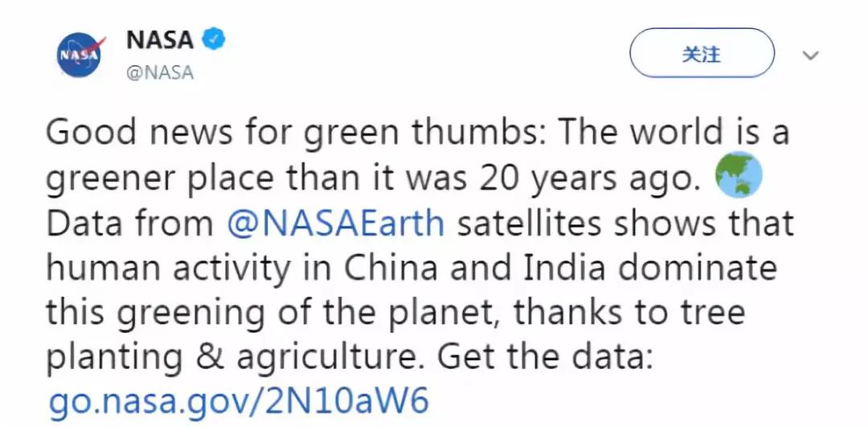Click the text "satellites shows that"
The width and height of the screenshot is (868, 427).
624,223
